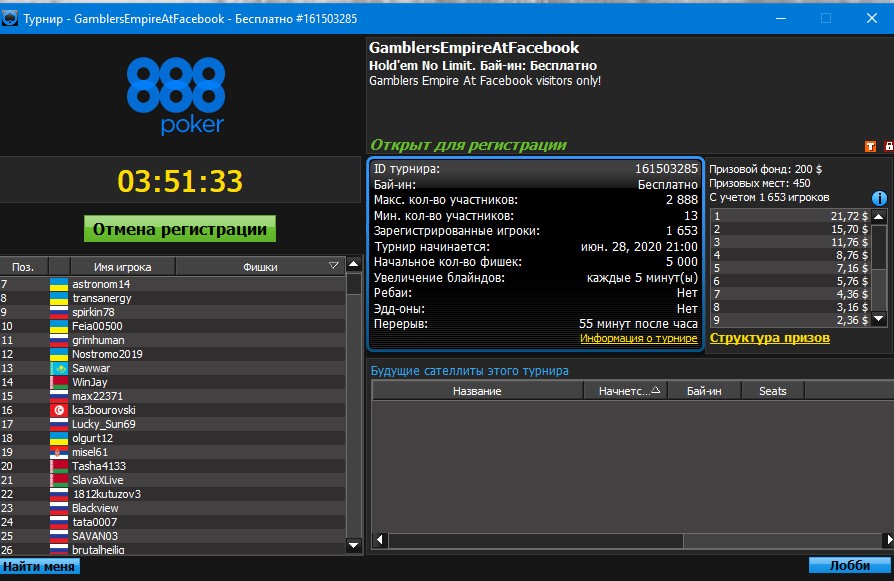Click the Поз. column header
Screen dimensions: 894x581
(x=23, y=266)
